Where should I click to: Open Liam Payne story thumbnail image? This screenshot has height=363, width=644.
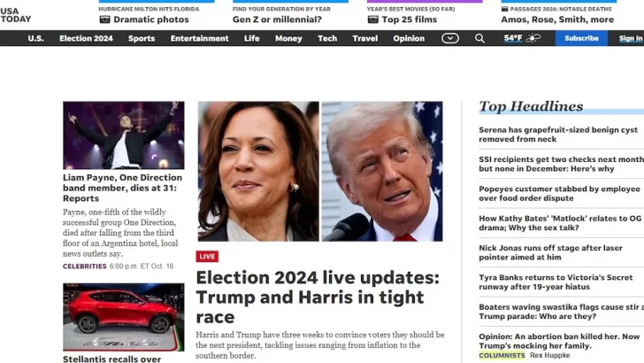tap(124, 135)
